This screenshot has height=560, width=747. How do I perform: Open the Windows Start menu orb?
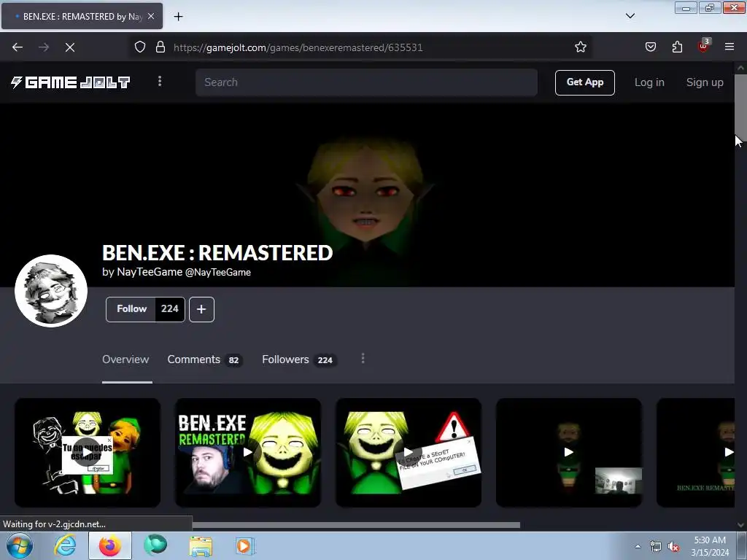pyautogui.click(x=20, y=545)
